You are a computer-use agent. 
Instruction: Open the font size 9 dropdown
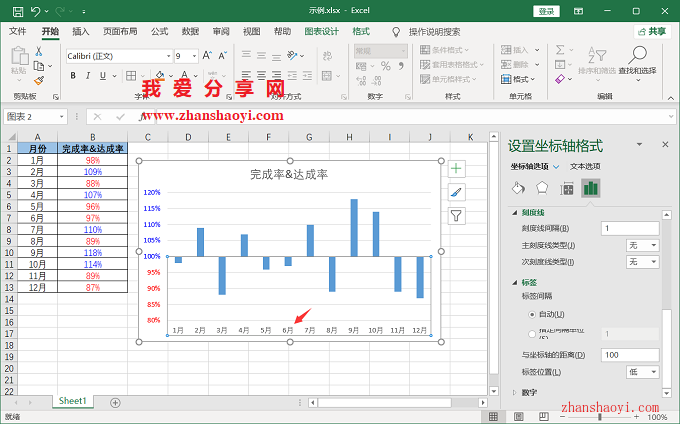click(194, 56)
